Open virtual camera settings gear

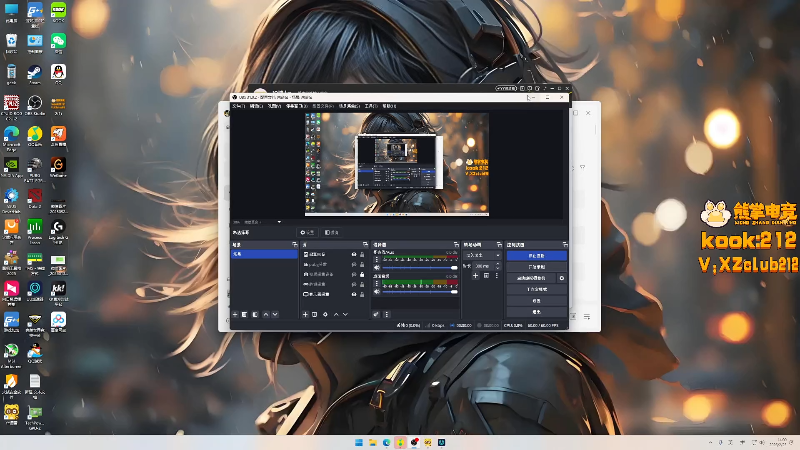(562, 278)
